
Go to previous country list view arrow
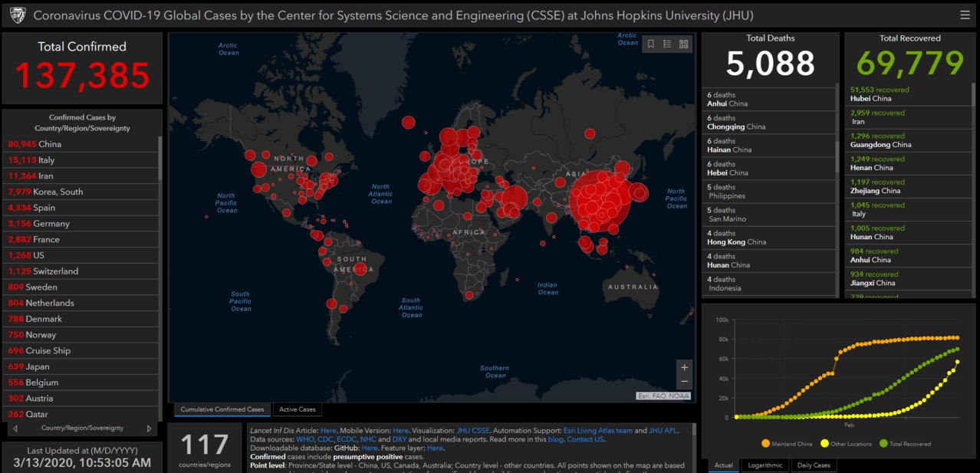[x=15, y=429]
